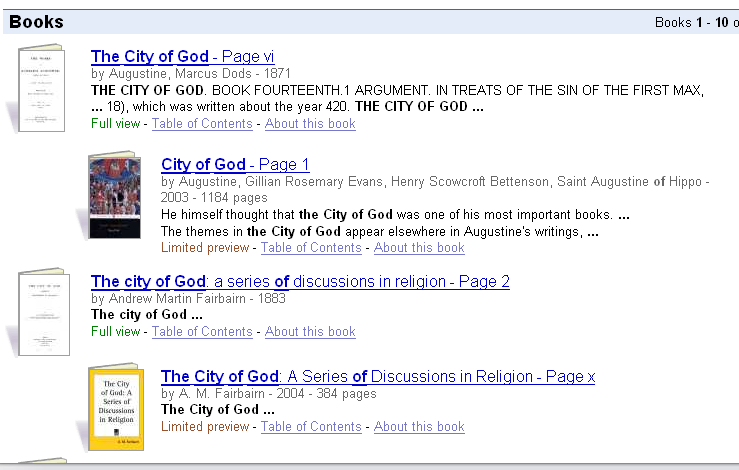This screenshot has height=470, width=739.
Task: Open Table of Contents for 1883 Andrew Martin Fairbairn book
Action: tap(202, 331)
